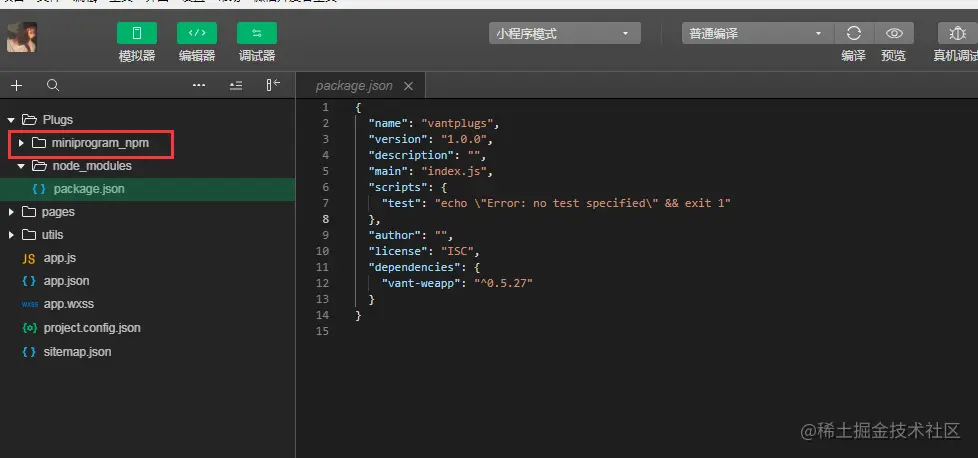The width and height of the screenshot is (978, 458).
Task: Open the sitemap.json file
Action: click(77, 352)
